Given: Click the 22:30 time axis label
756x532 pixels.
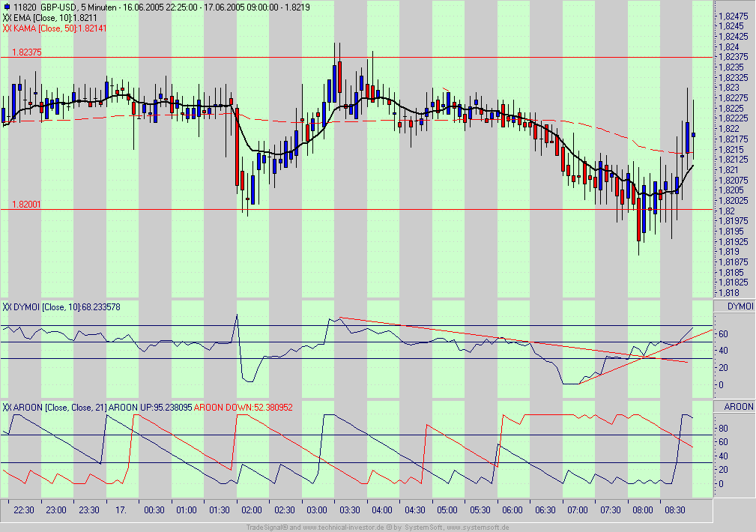Looking at the screenshot, I should pos(24,510).
